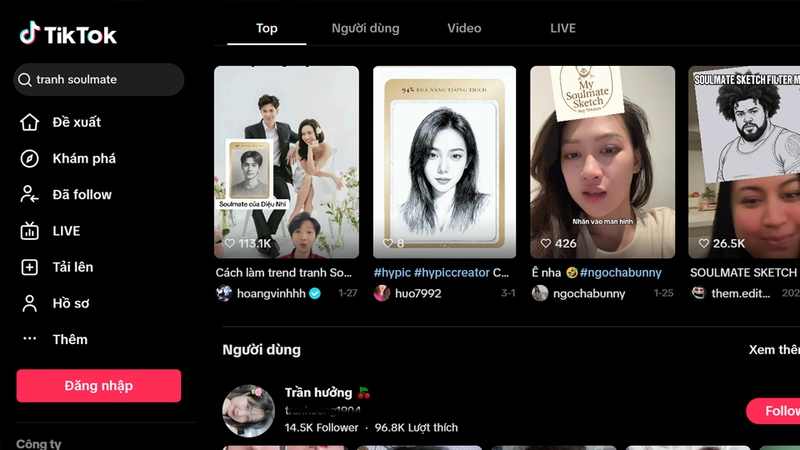Click the LIVE TV icon in sidebar
The image size is (800, 450).
pos(29,231)
